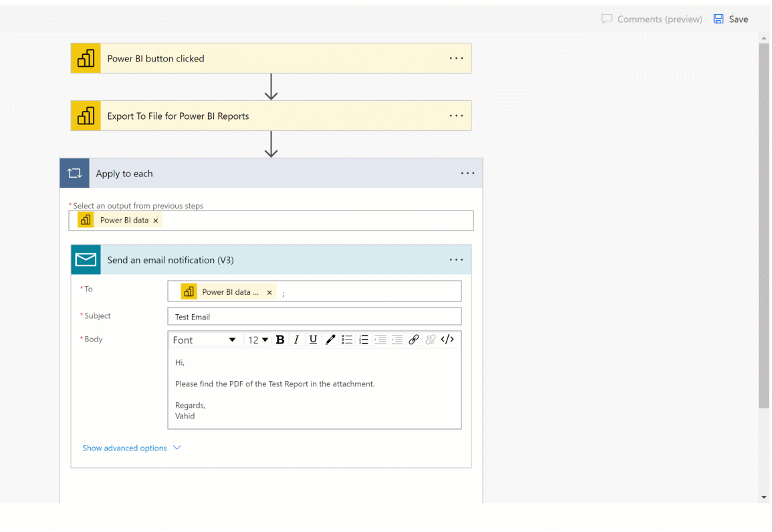Viewport: 773px width, 532px height.
Task: Insert a numbered list
Action: [364, 340]
